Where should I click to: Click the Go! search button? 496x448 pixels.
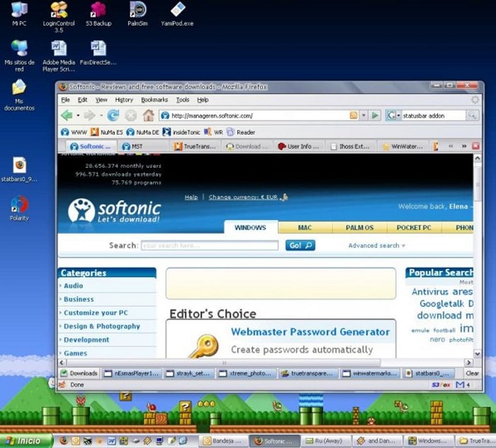[299, 245]
